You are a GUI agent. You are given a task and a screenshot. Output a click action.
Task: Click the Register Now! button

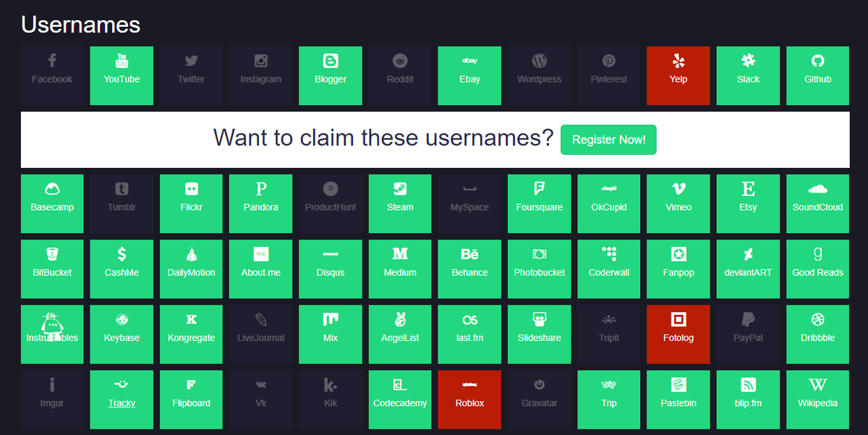pyautogui.click(x=608, y=140)
